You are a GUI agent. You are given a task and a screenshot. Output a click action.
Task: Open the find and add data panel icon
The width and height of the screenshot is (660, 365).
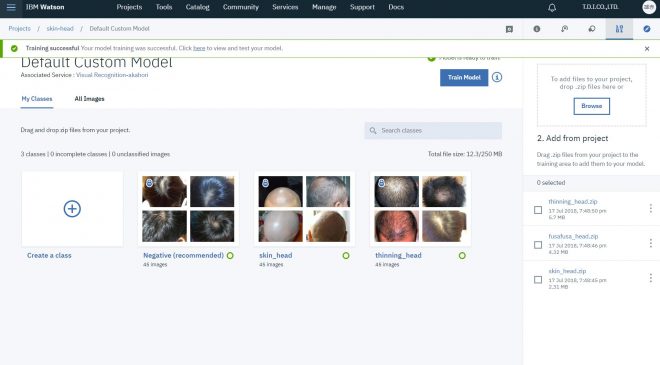pyautogui.click(x=619, y=29)
